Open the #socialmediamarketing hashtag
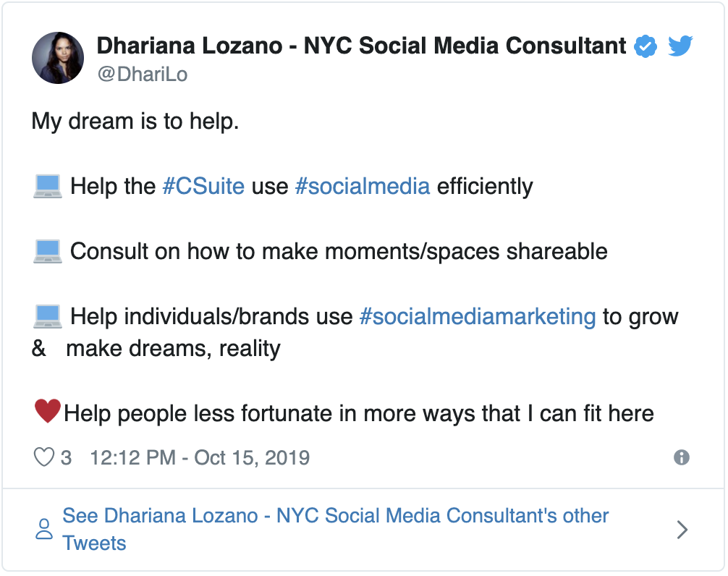728x576 pixels. coord(478,317)
